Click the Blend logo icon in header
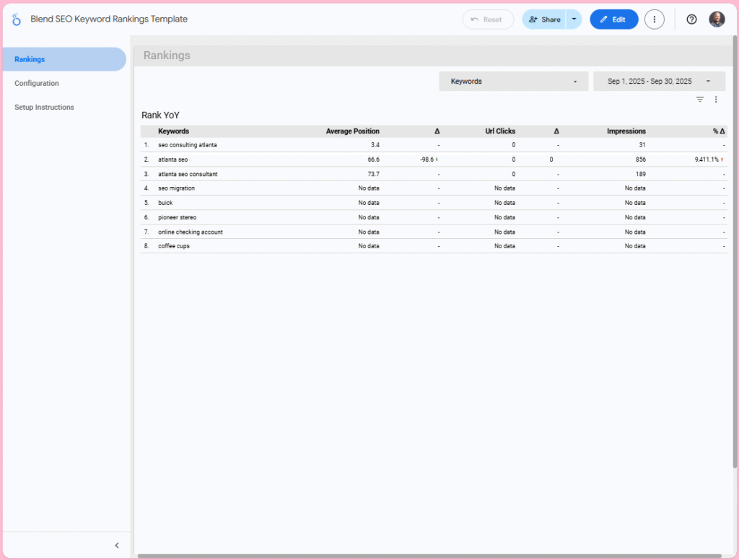Viewport: 739px width, 560px height. pyautogui.click(x=16, y=19)
